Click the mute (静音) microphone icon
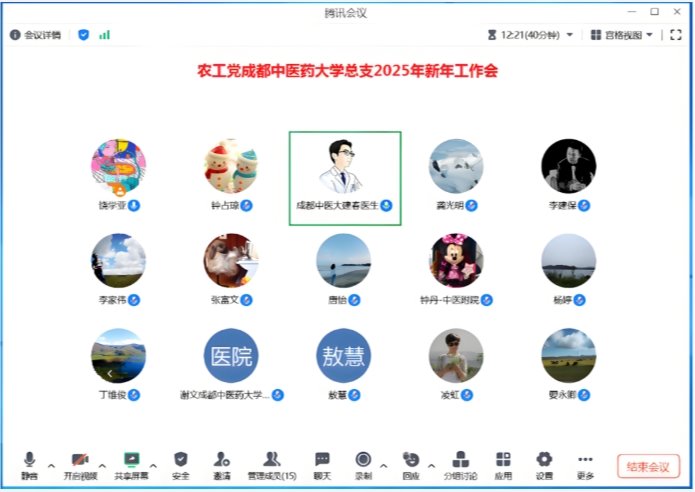Image resolution: width=695 pixels, height=492 pixels. [29, 461]
